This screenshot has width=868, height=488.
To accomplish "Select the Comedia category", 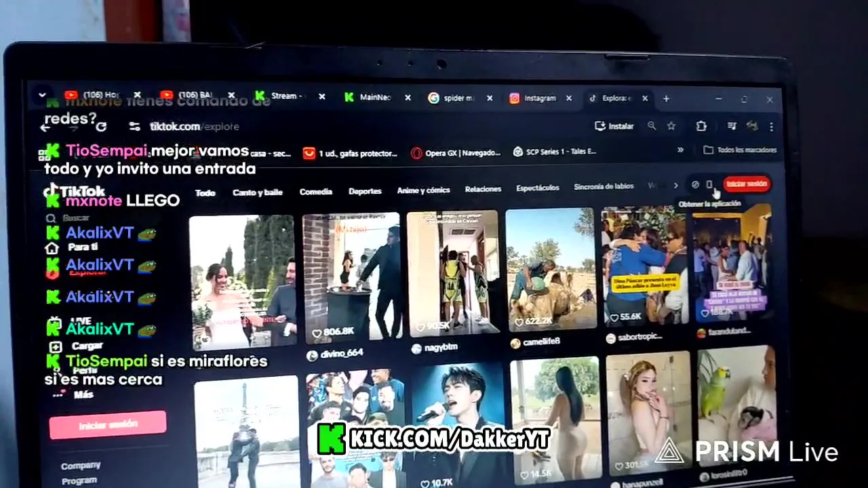I will [316, 192].
